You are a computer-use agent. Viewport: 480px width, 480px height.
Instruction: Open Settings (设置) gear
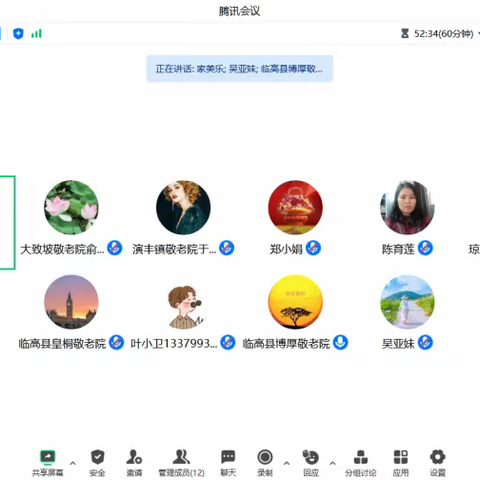(437, 462)
